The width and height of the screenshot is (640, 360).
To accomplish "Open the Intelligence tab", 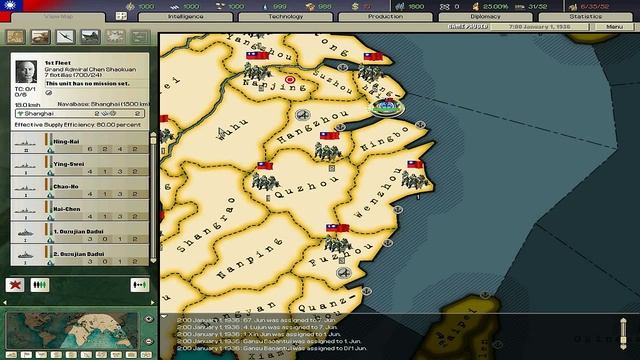I will tap(185, 17).
